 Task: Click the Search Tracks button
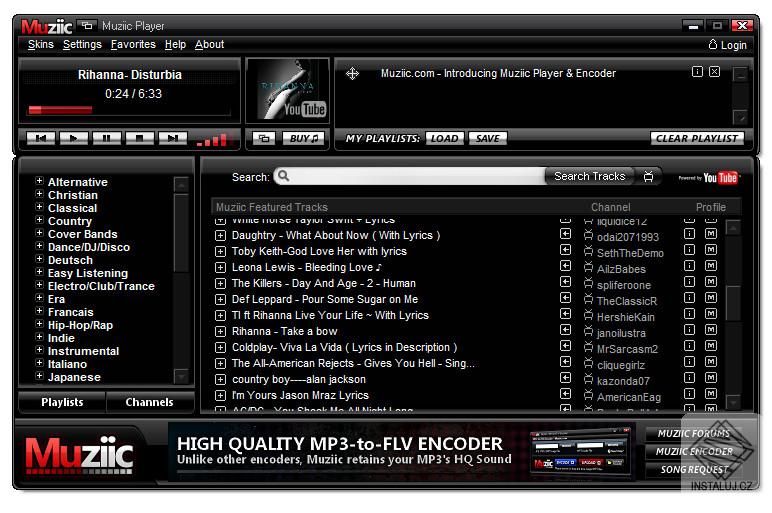pyautogui.click(x=589, y=176)
